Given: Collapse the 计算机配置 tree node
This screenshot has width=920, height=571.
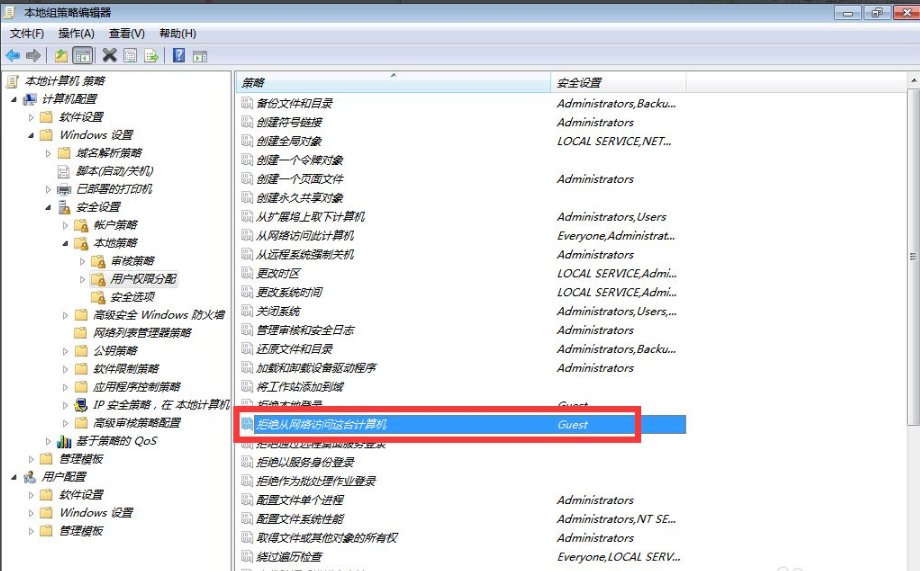Looking at the screenshot, I should 14,99.
